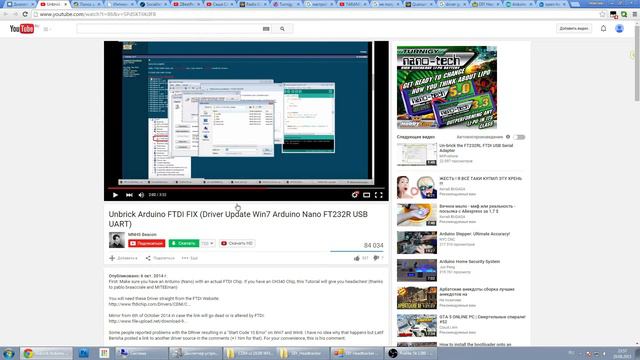Click the address bar with youtube URL
The height and width of the screenshot is (360, 640).
pyautogui.click(x=314, y=14)
